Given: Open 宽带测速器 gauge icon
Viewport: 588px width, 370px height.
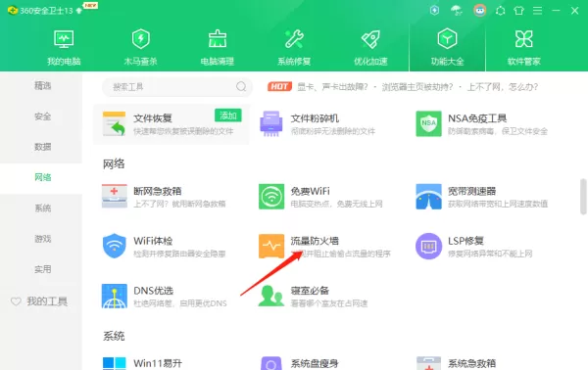Looking at the screenshot, I should click(428, 196).
